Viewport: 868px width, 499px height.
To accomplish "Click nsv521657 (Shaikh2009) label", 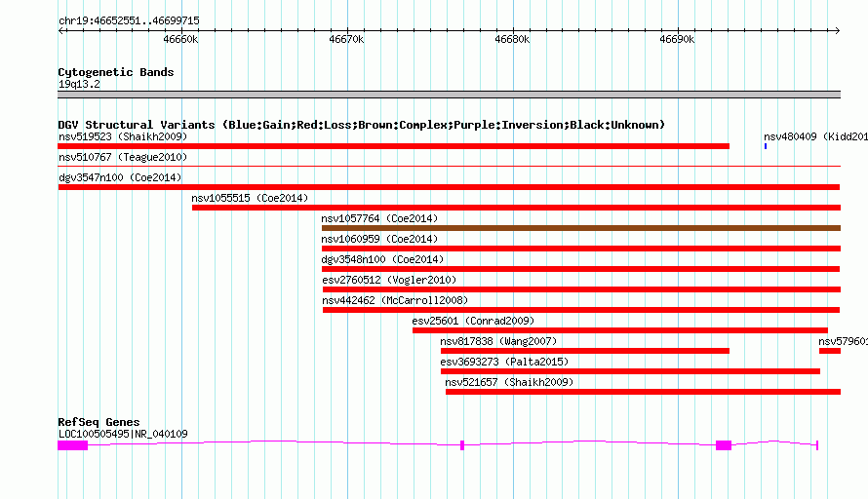I will [509, 382].
